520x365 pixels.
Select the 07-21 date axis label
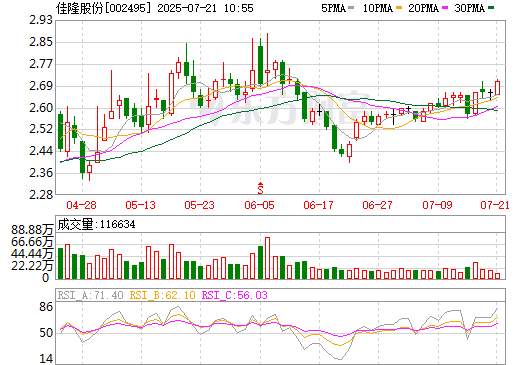[495, 205]
